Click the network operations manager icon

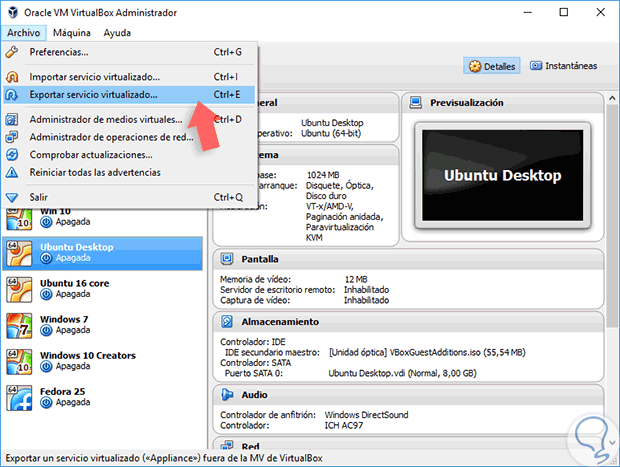pos(12,137)
